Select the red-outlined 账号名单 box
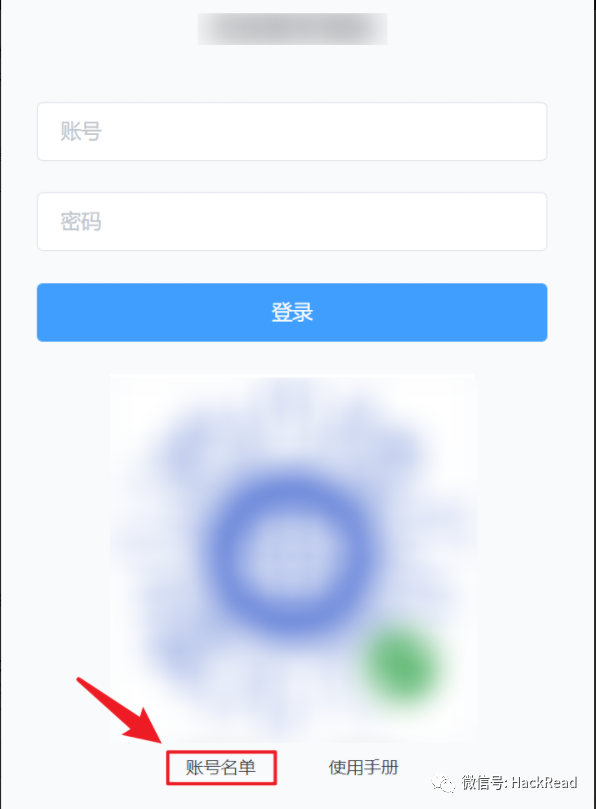Image resolution: width=596 pixels, height=809 pixels. click(x=221, y=768)
